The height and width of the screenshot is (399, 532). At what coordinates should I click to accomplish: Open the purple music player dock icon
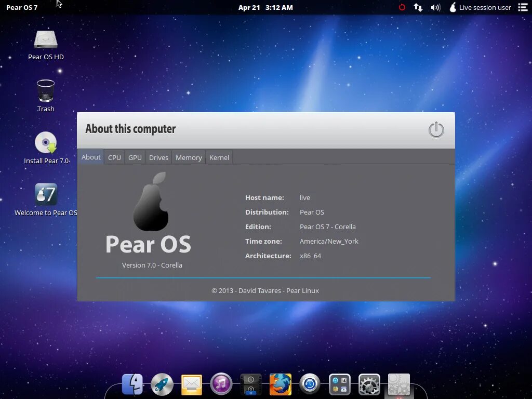click(221, 384)
